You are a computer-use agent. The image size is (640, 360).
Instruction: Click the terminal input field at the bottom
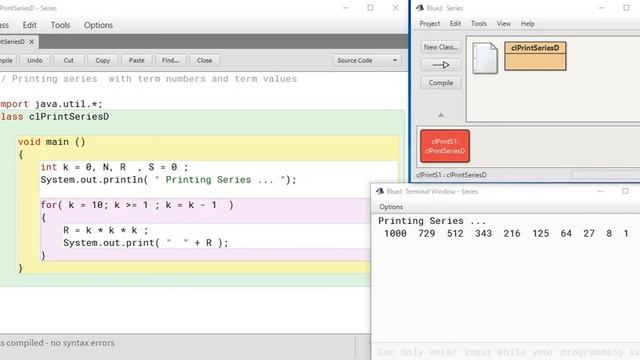506,352
